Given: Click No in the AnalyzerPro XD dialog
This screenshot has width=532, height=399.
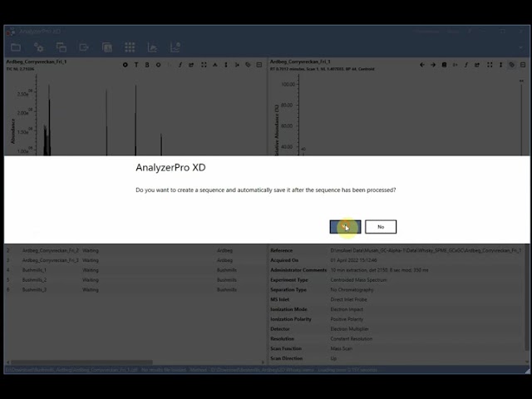Looking at the screenshot, I should point(381,227).
